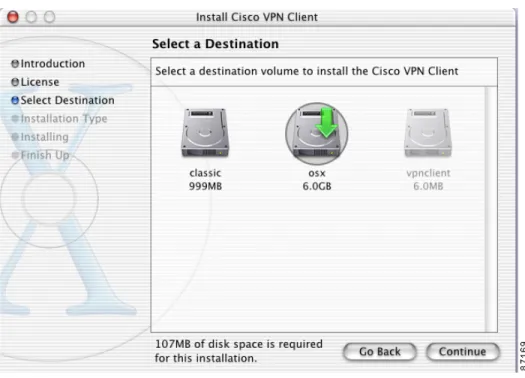This screenshot has height=378, width=525.
Task: Click the 999MB classic volume label
Action: 205,186
